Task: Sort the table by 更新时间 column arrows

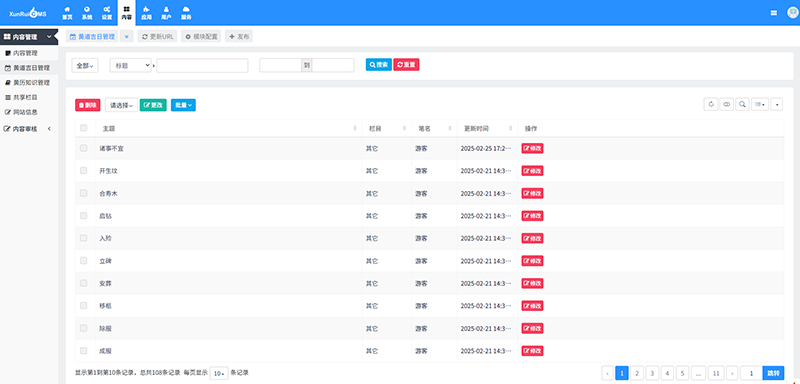Action: coord(511,129)
